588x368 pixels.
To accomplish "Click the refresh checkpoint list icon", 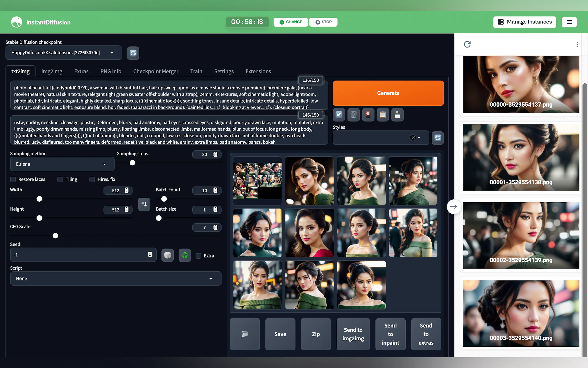I will point(133,53).
